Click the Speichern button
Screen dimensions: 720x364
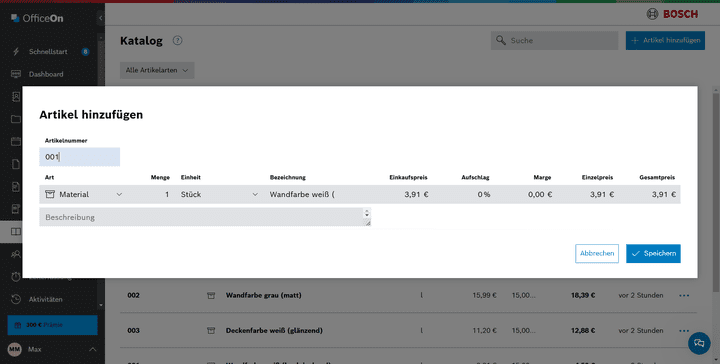(653, 253)
